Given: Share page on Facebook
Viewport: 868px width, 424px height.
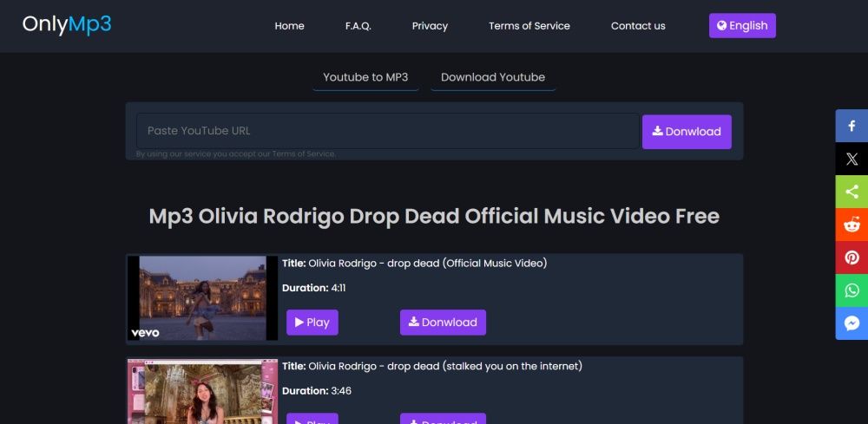Looking at the screenshot, I should tap(852, 126).
